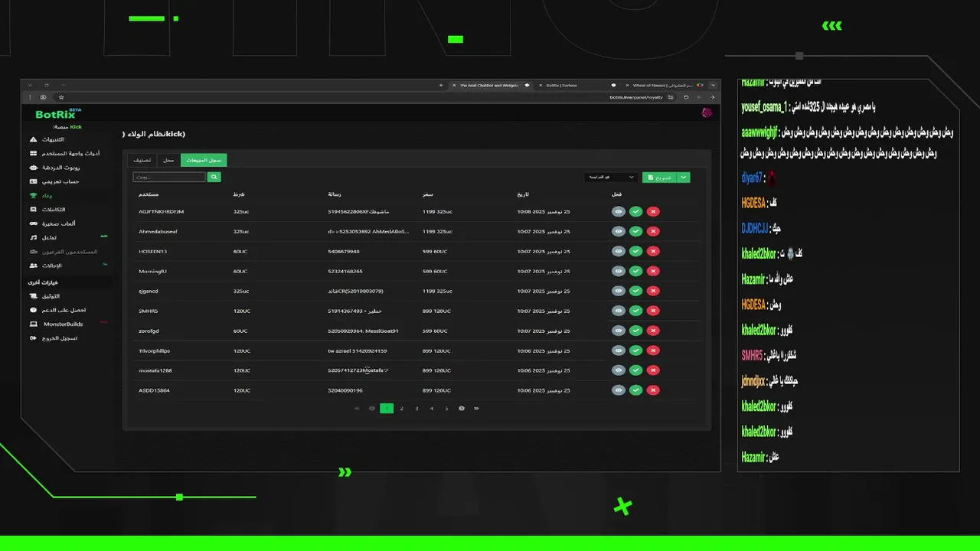Switch to The best ChatBot browser tab
The height and width of the screenshot is (551, 980).
pos(490,85)
